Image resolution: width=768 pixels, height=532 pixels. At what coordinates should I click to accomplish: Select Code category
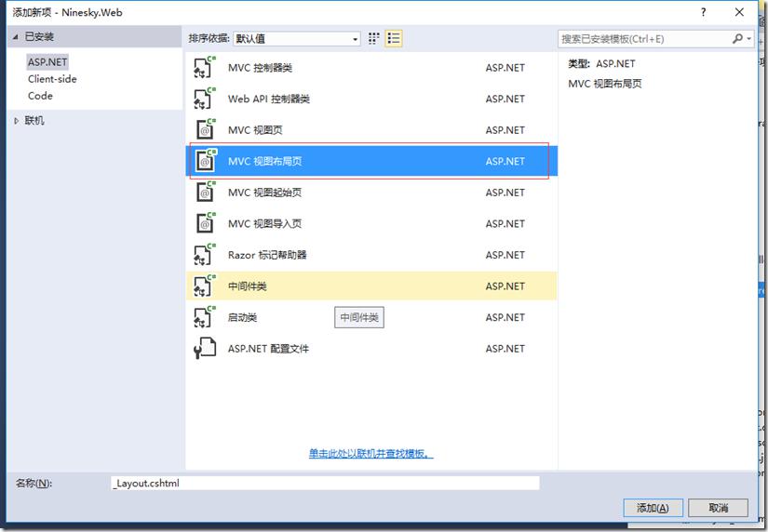pyautogui.click(x=40, y=96)
